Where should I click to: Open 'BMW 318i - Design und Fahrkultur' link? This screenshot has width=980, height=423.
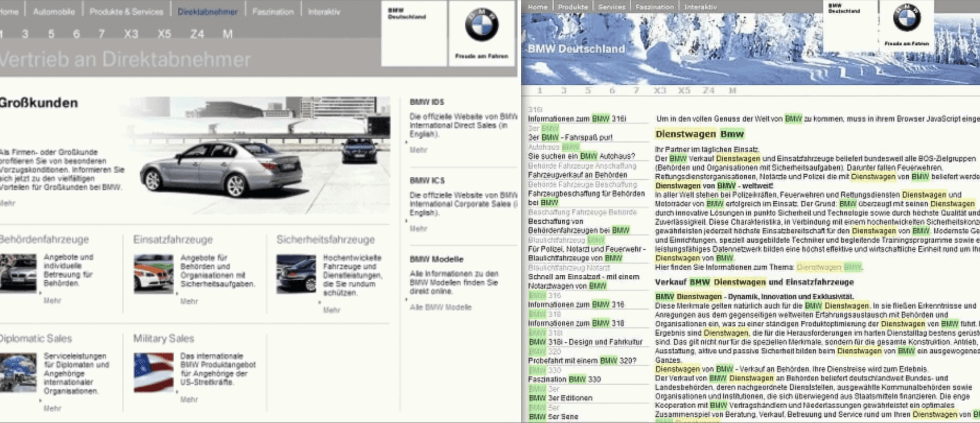pos(586,342)
